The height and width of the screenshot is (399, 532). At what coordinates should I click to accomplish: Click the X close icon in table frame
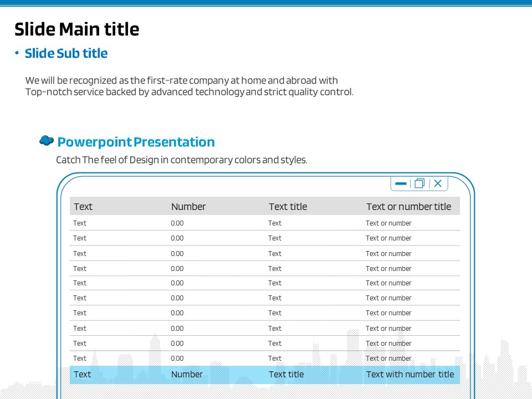point(438,183)
